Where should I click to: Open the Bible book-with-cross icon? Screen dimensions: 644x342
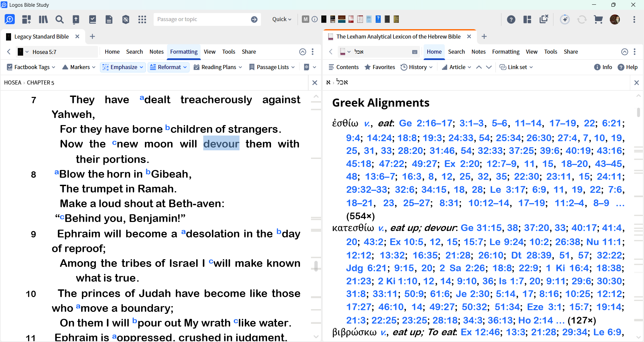pyautogui.click(x=76, y=19)
